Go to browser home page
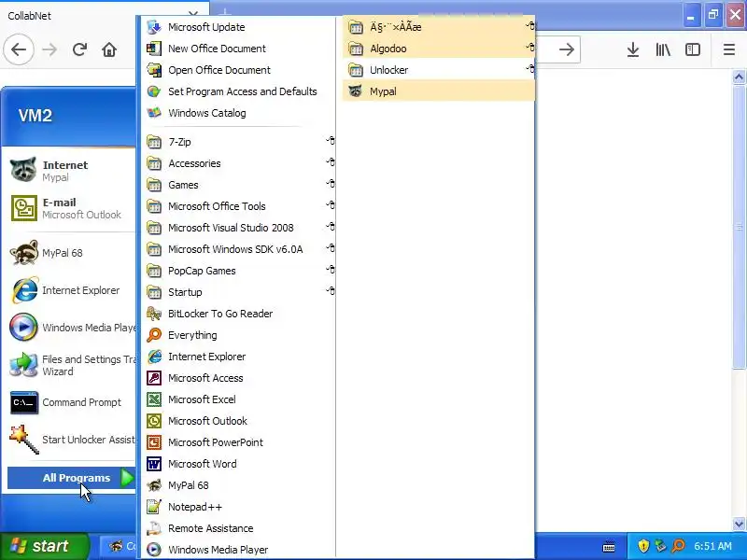 [109, 49]
